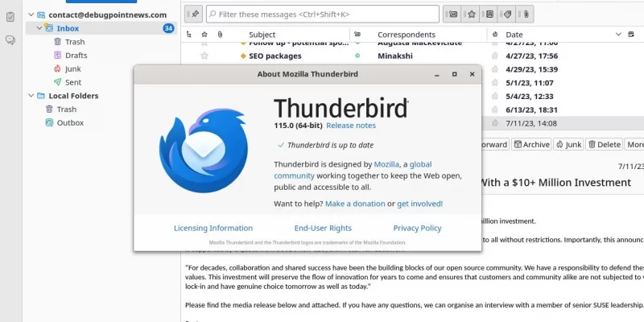644x322 pixels.
Task: Collapse the contact@debugpointnews.com account tree
Action: (x=31, y=14)
